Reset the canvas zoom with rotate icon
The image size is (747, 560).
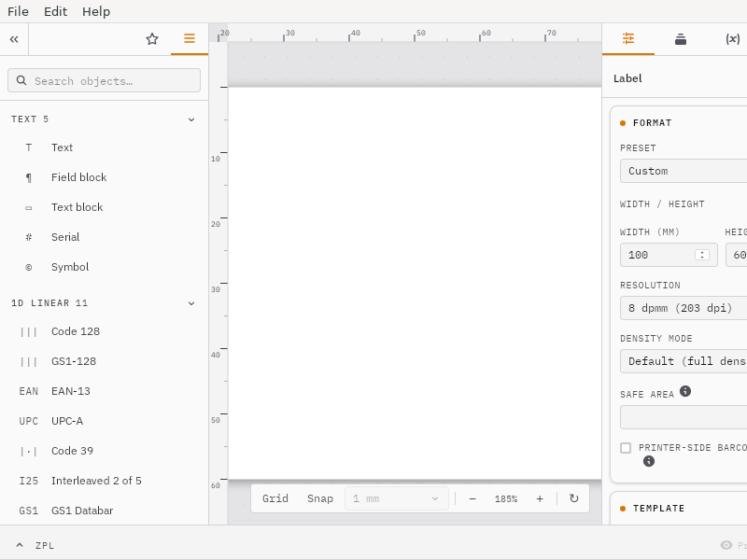coord(574,498)
